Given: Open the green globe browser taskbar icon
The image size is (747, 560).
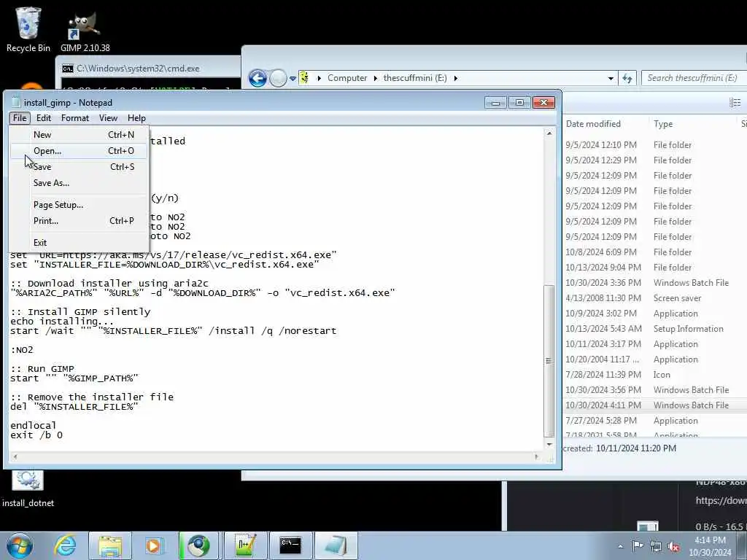Looking at the screenshot, I should coord(198,545).
